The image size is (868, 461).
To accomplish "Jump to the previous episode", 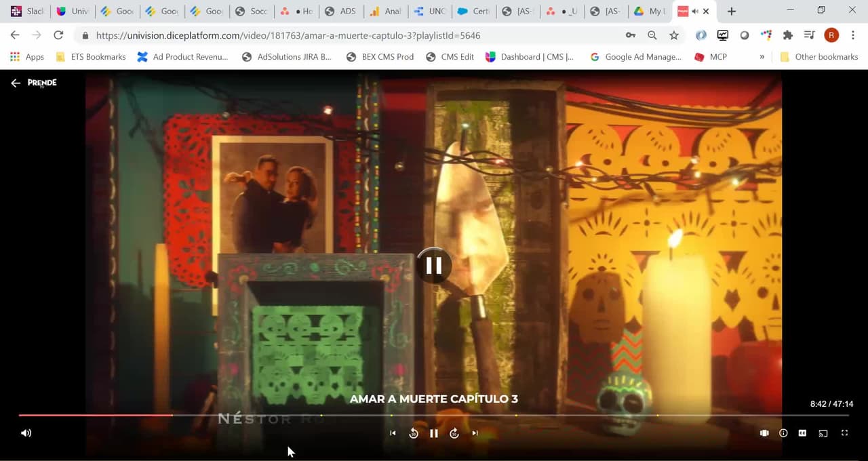I will point(393,433).
